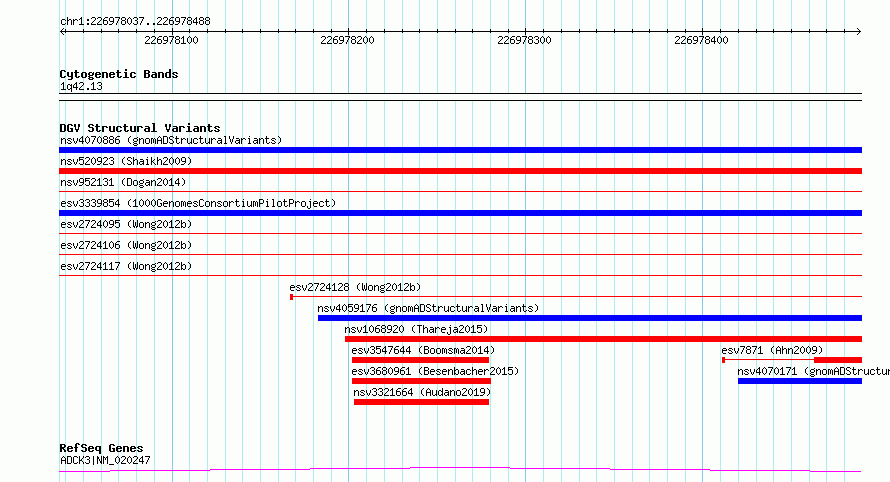
Task: Open esv3680961 (Besenbacher2015) label
Action: point(435,371)
